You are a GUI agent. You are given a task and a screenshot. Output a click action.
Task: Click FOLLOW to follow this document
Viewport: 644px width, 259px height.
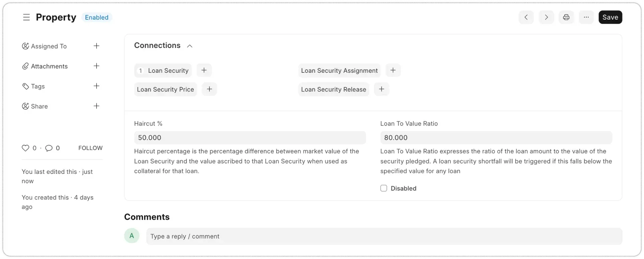point(90,148)
